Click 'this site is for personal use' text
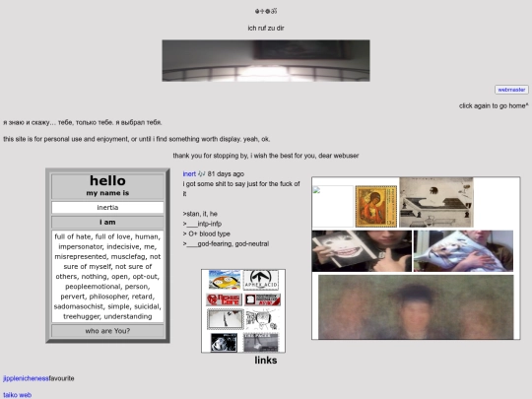Screen dimensions: 532x399 click(x=136, y=139)
